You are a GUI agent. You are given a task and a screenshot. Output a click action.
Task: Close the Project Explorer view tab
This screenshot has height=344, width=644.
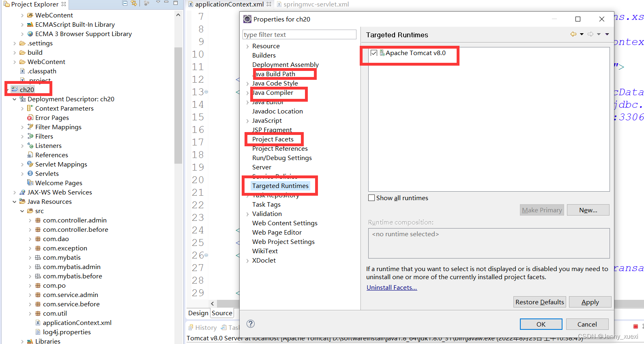click(64, 4)
